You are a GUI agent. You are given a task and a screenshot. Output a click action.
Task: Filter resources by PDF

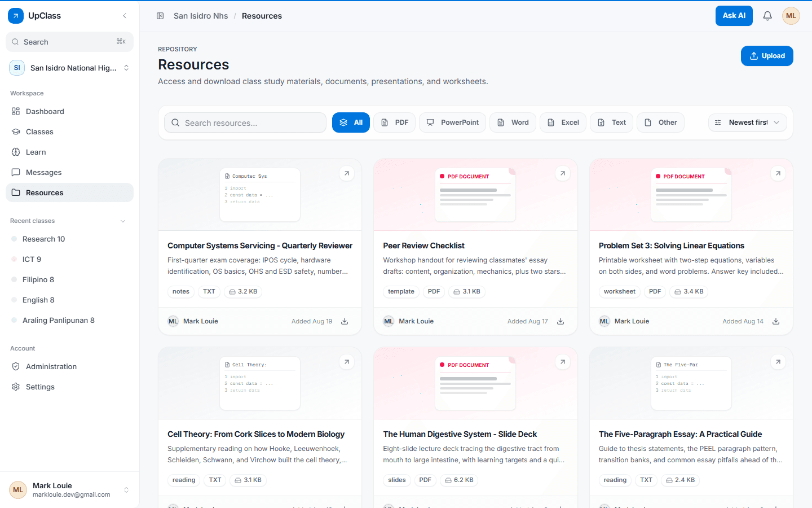395,122
